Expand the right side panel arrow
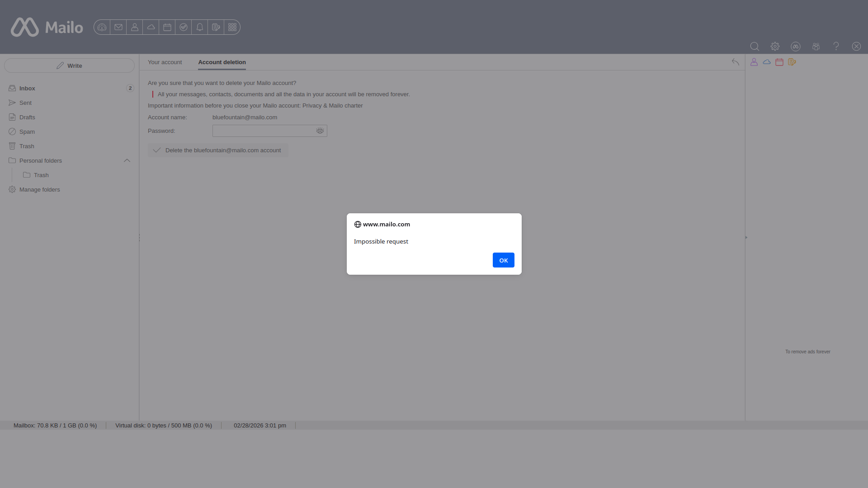Screen dimensions: 868x488 coord(746,237)
